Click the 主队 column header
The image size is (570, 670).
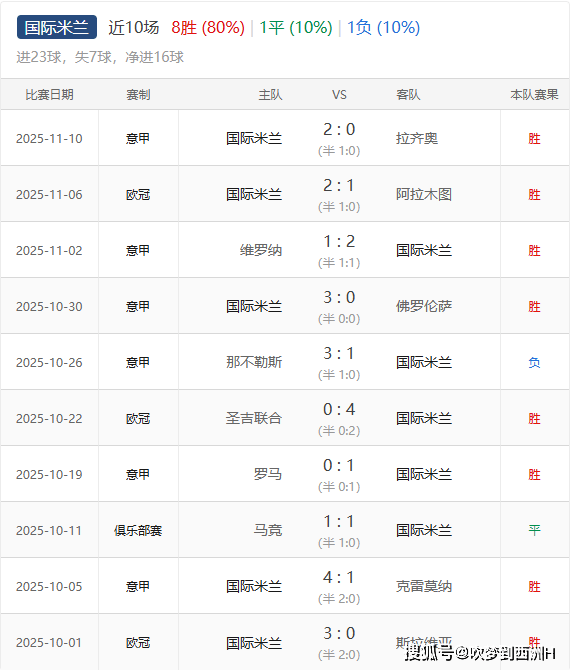click(x=270, y=95)
